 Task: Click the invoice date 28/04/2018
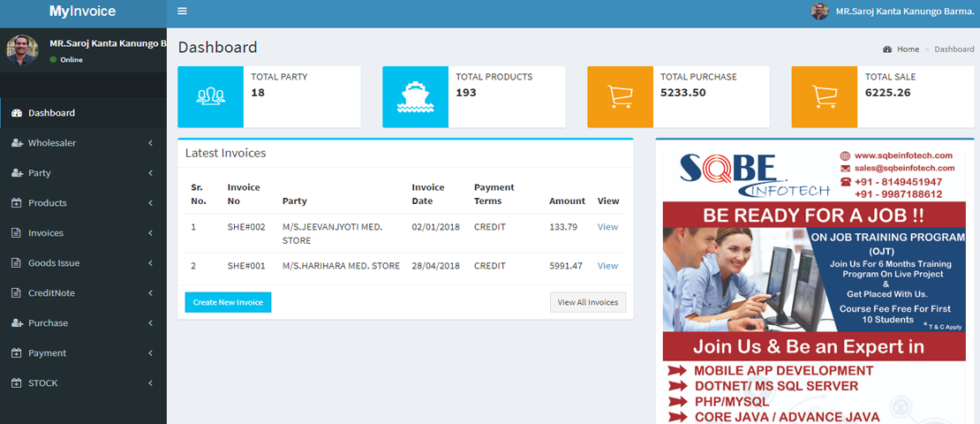(435, 266)
